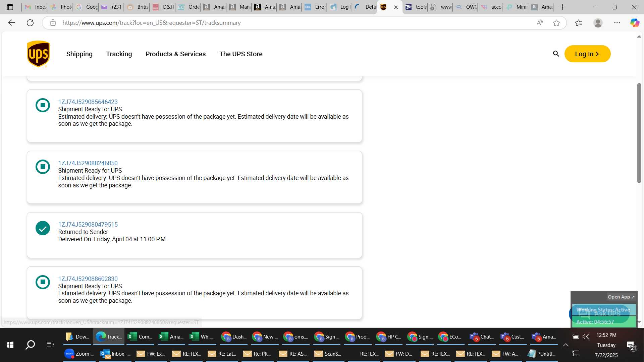This screenshot has height=362, width=644.
Task: Click the Log In button
Action: 587,54
